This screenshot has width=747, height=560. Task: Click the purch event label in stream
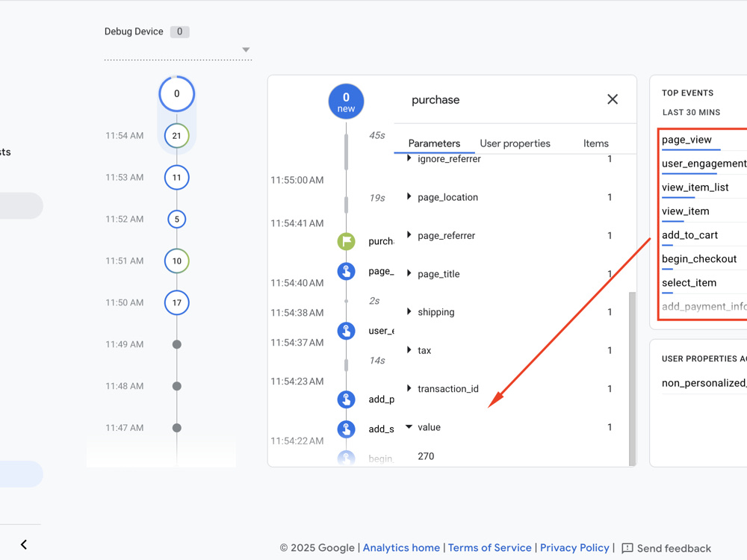pyautogui.click(x=381, y=241)
